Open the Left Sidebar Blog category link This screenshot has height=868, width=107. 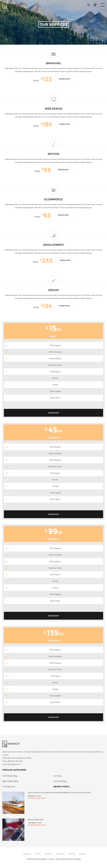coord(10,776)
